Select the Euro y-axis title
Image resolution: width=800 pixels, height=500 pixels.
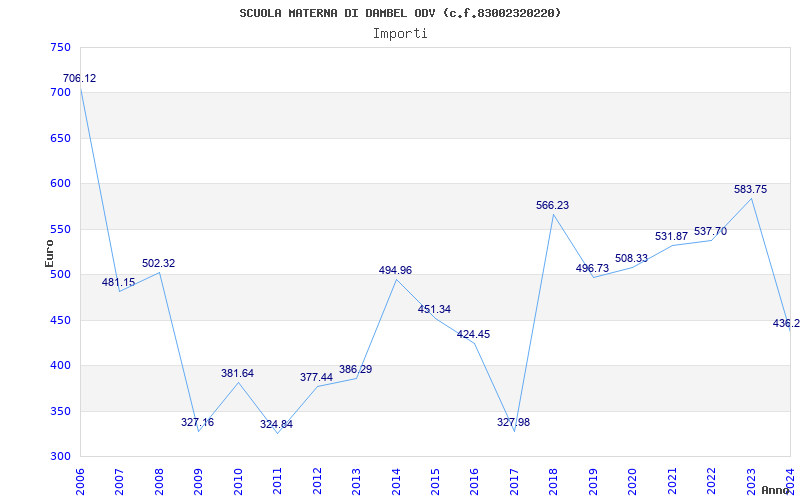49,253
